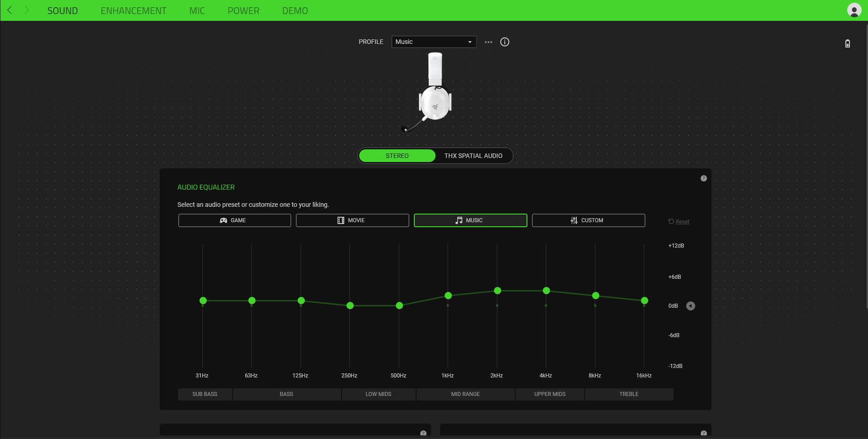Screen dimensions: 868x439
Task: Open the Audio Equalizer help tooltip
Action: [703, 178]
